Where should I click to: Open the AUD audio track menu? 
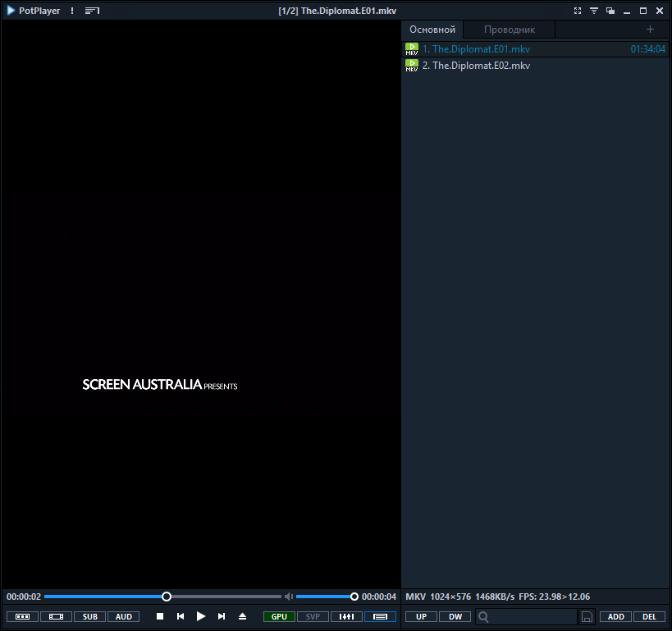(x=123, y=616)
